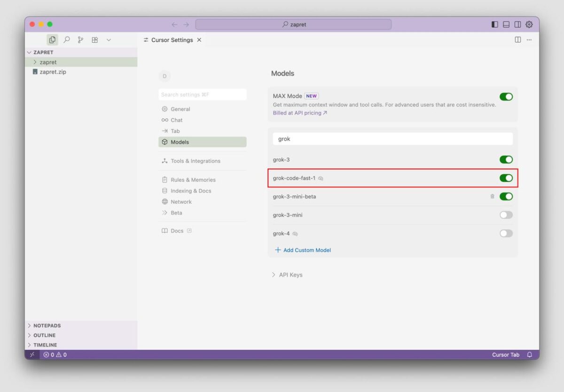The width and height of the screenshot is (564, 392).
Task: Click the notifications bell in status bar
Action: pyautogui.click(x=529, y=355)
